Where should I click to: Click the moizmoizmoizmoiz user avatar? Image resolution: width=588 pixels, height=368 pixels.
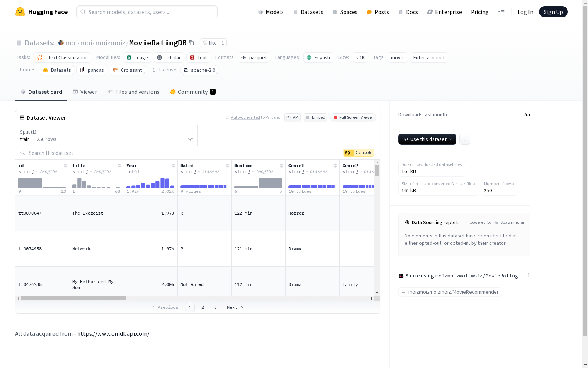coord(61,43)
